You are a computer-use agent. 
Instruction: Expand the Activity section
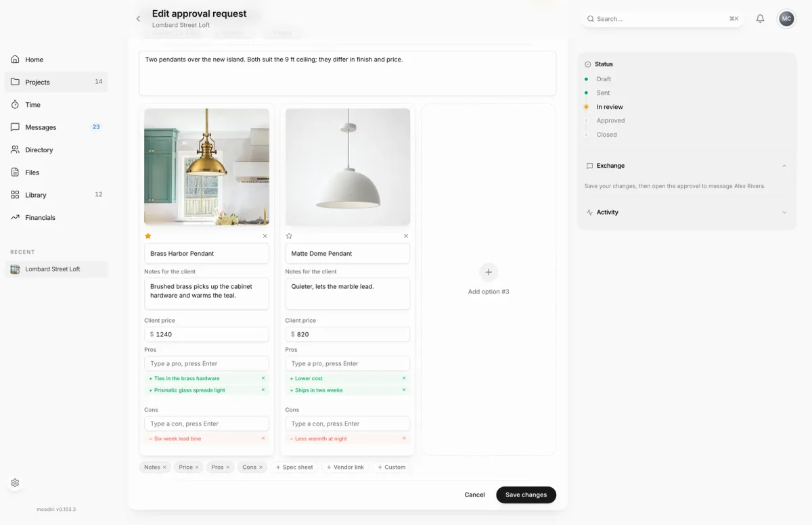tap(784, 212)
